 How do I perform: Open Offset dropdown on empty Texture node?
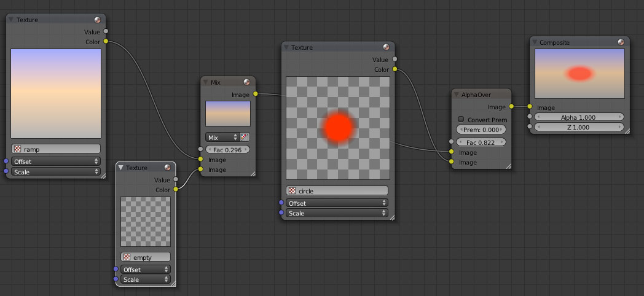(146, 270)
